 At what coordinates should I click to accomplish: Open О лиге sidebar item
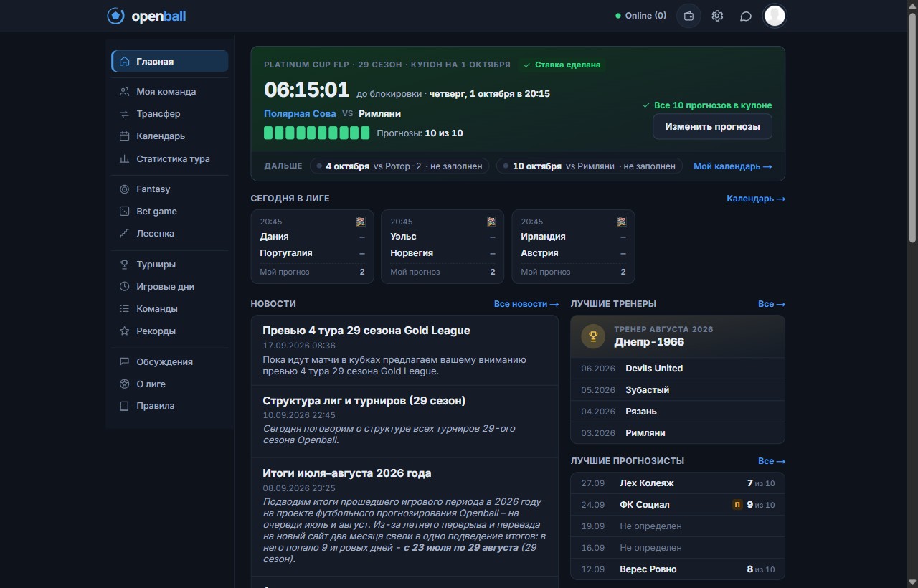[x=170, y=384]
